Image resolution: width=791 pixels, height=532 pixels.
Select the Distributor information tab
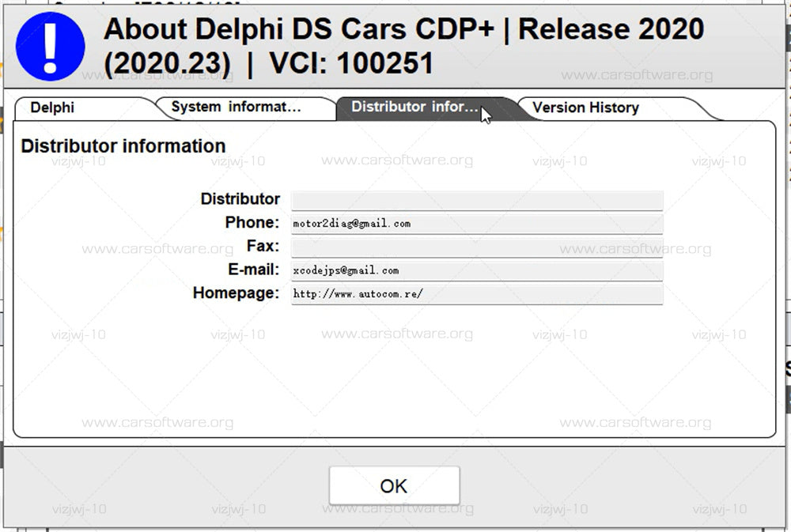click(x=428, y=108)
